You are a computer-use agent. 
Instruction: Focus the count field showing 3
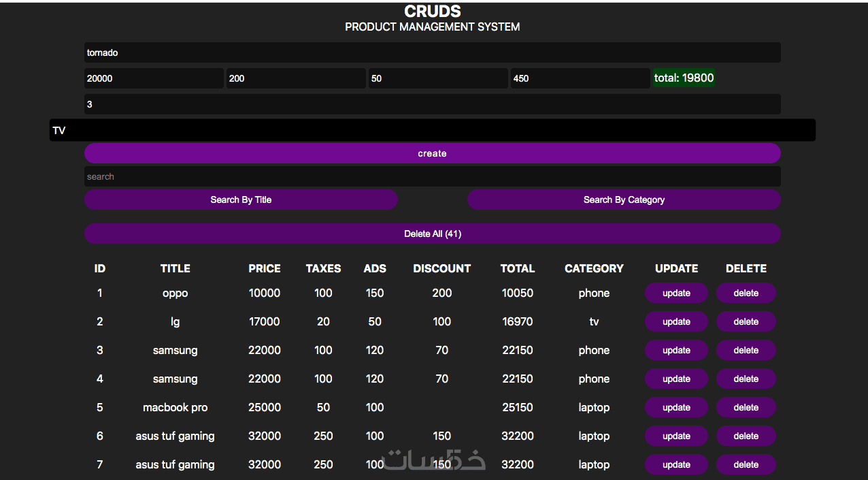tap(432, 104)
